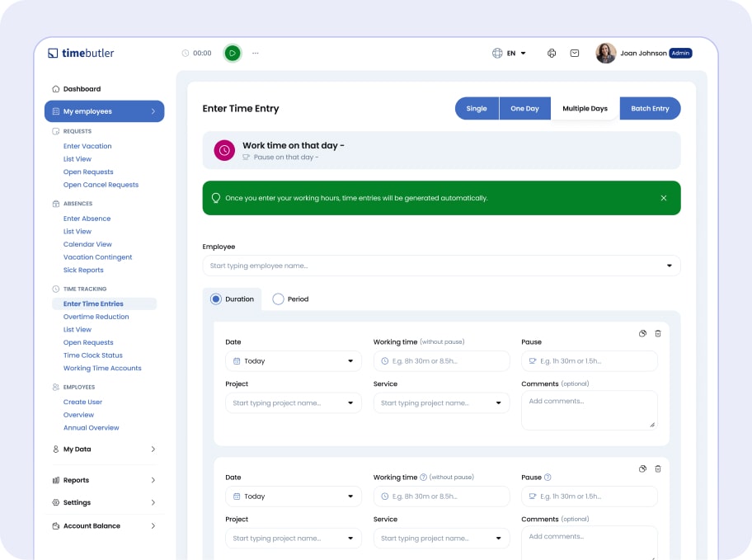Go to Overtime Reduction in sidebar
The height and width of the screenshot is (560, 752).
[x=96, y=317]
